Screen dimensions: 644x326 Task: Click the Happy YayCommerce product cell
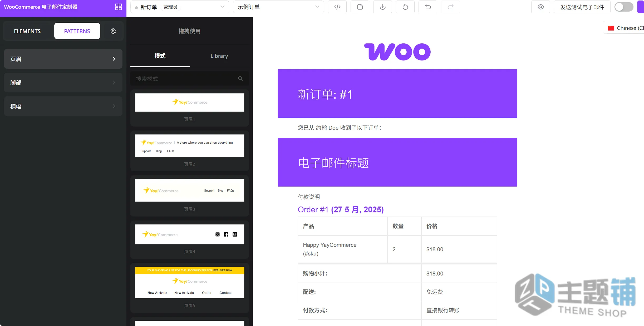coord(343,249)
